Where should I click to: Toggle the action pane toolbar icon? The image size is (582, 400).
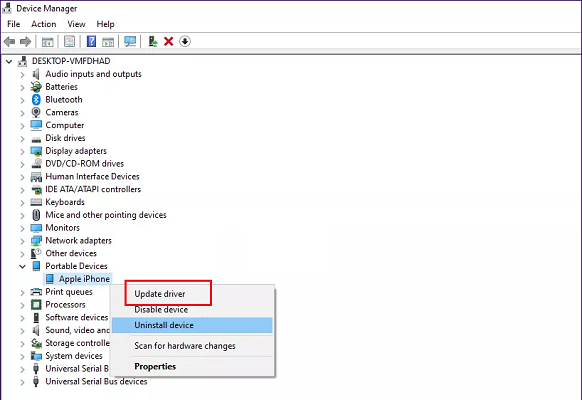tap(108, 42)
